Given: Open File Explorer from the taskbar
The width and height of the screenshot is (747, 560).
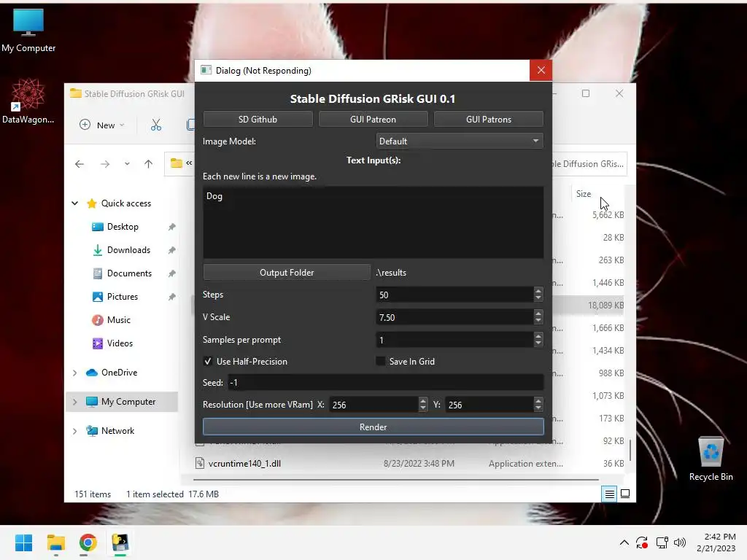Looking at the screenshot, I should (x=55, y=542).
